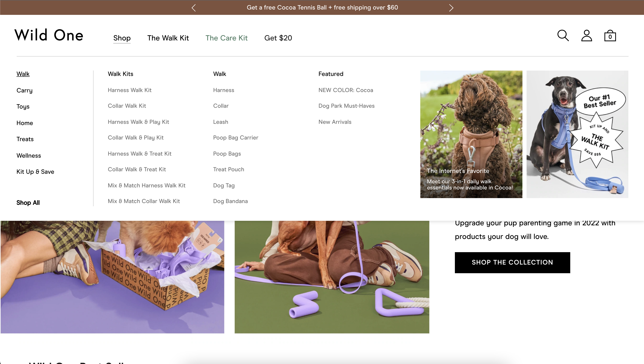Expand the Carry category
Screen dimensions: 644x364
[25, 90]
